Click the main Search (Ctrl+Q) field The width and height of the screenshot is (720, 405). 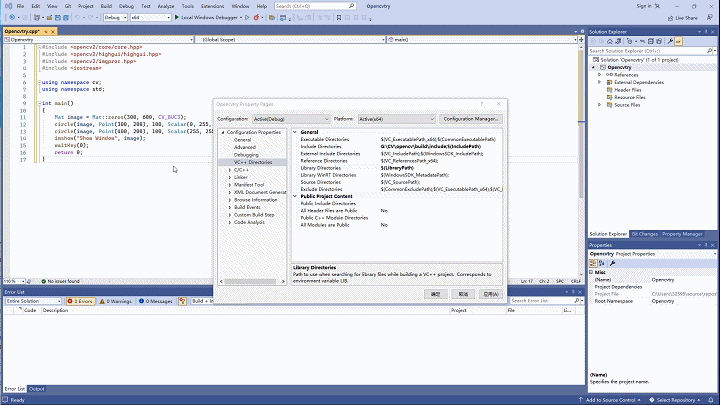(315, 6)
